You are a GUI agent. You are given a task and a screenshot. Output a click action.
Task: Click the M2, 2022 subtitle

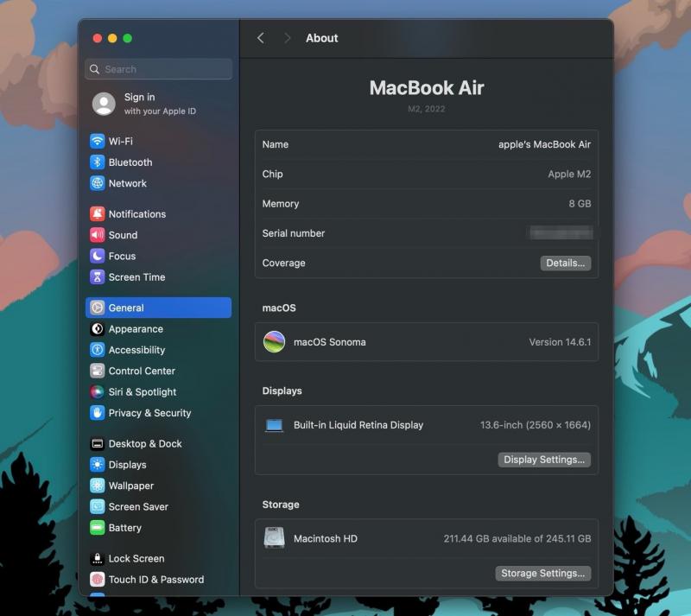pos(427,109)
